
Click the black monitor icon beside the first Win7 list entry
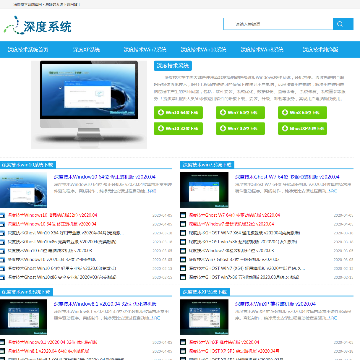[183, 215]
